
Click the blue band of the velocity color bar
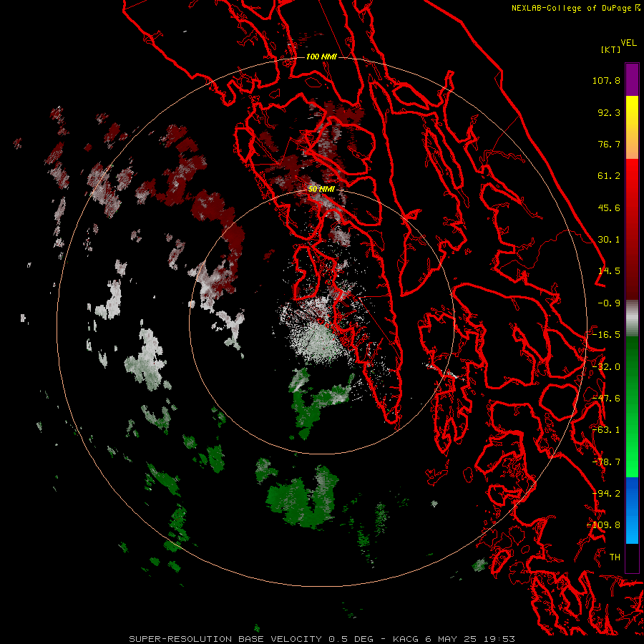click(632, 510)
